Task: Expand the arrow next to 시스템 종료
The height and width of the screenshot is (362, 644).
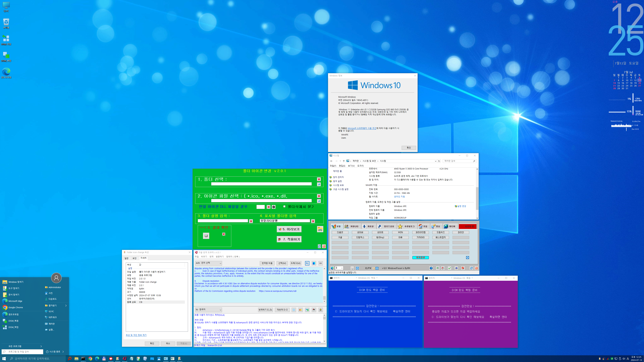Action: click(x=63, y=352)
